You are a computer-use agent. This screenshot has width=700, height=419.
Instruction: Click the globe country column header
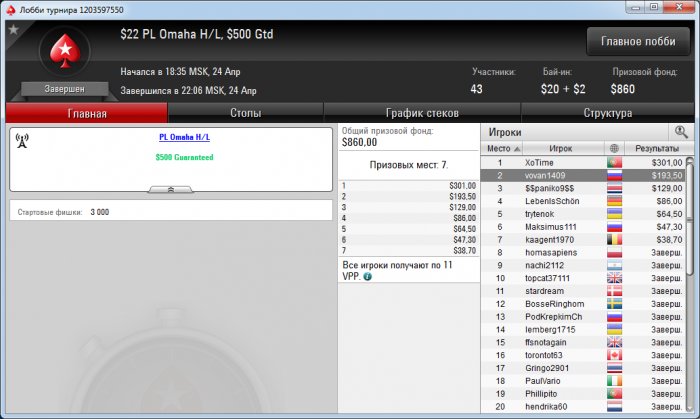614,148
